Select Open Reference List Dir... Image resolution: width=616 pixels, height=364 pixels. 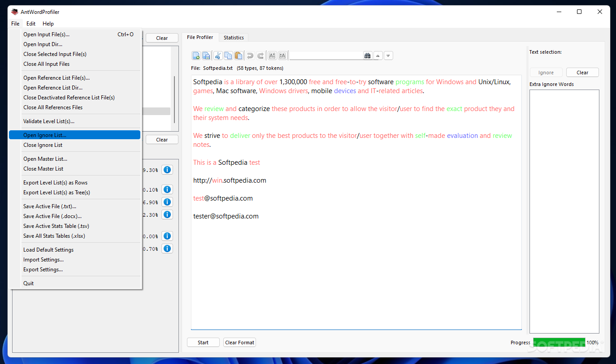[74, 88]
